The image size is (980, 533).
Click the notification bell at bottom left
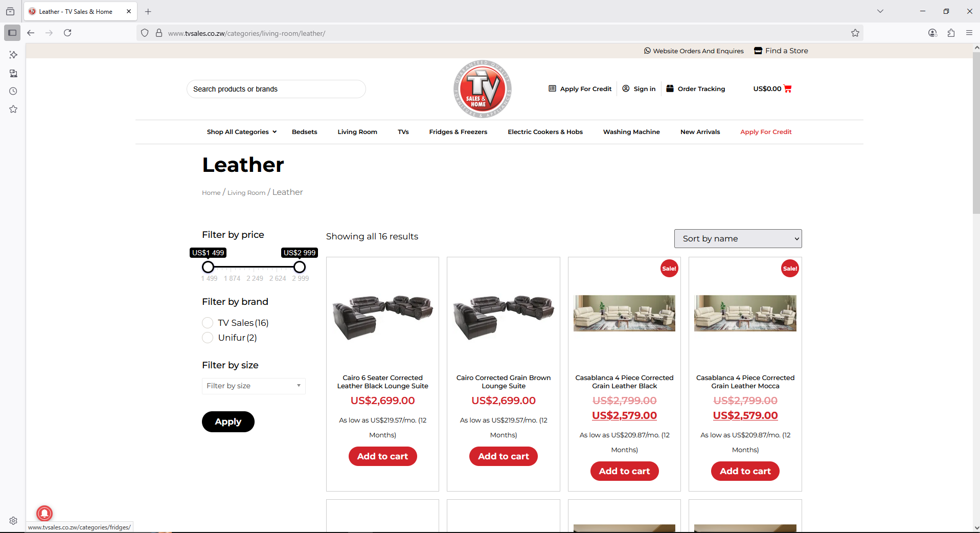point(44,514)
